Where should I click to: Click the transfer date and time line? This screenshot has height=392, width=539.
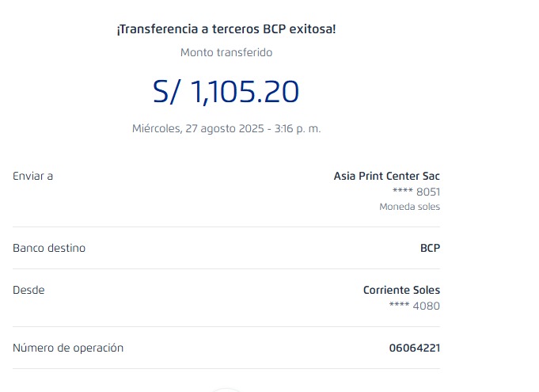coord(226,128)
